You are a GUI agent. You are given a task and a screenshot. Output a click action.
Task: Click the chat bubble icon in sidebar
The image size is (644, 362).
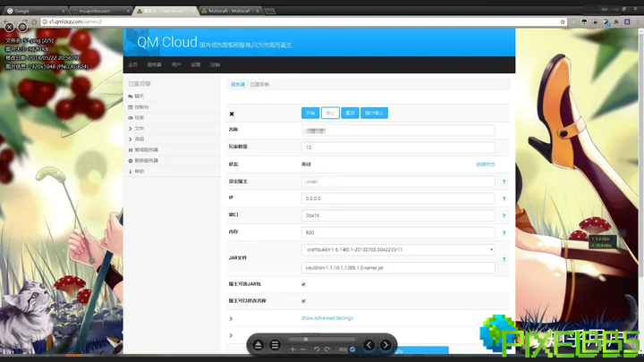[x=131, y=97]
